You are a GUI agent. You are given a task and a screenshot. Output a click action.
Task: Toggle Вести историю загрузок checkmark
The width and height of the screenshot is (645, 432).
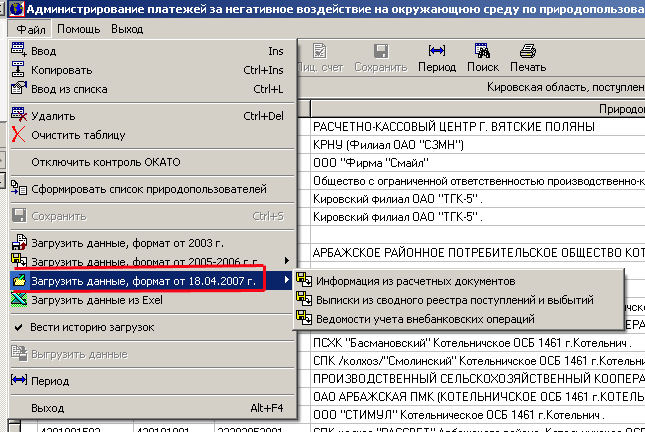(x=92, y=327)
